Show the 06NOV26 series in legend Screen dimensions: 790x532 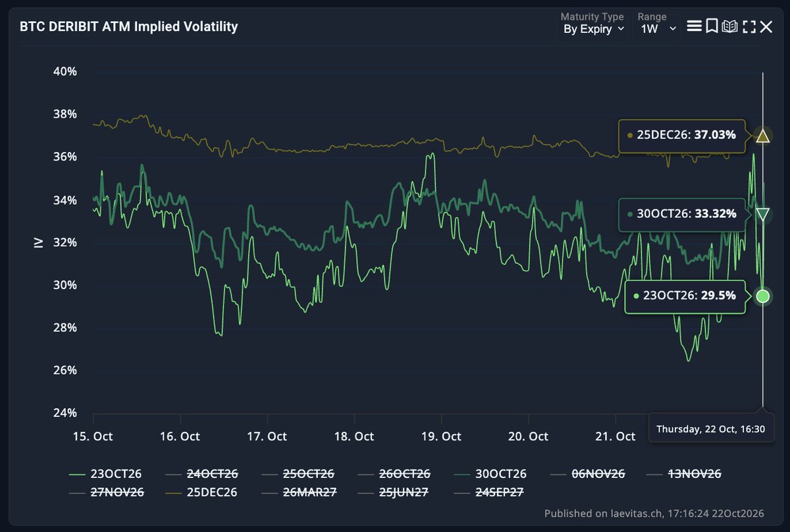click(587, 473)
